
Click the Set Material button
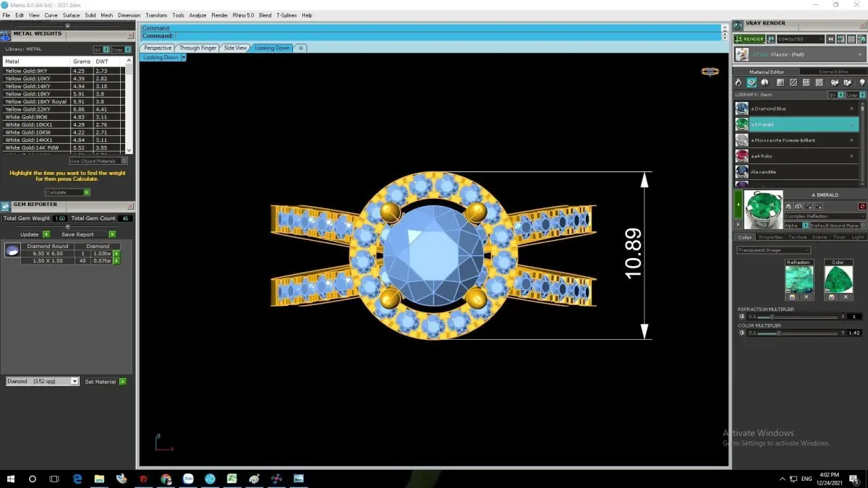(105, 381)
